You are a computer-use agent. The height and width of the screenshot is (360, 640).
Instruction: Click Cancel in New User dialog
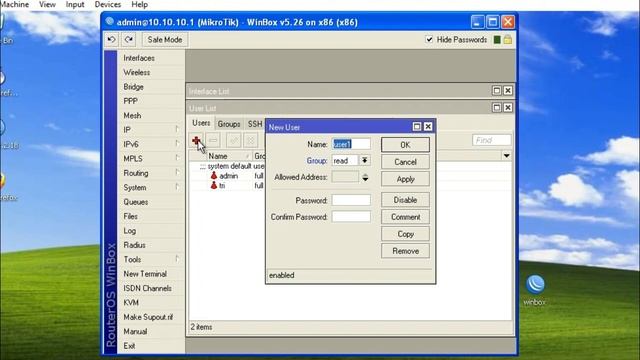[405, 162]
